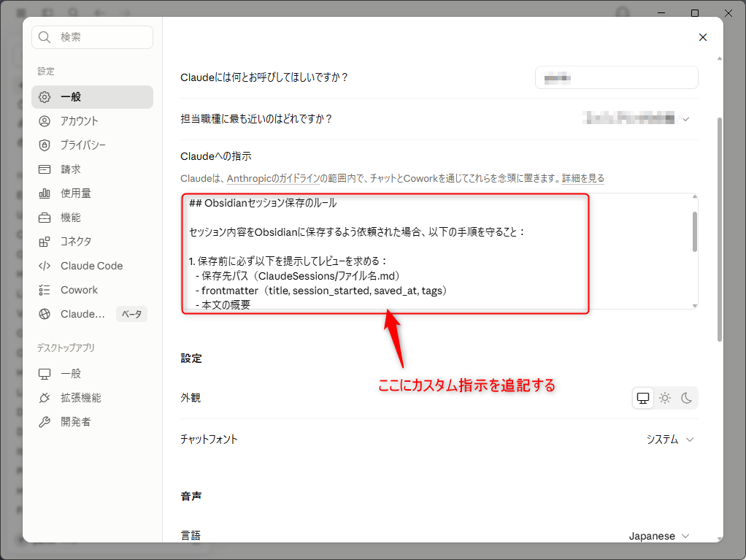Click the name input for Claudeには何とお呼び
Screen dimensions: 746x560
click(617, 77)
